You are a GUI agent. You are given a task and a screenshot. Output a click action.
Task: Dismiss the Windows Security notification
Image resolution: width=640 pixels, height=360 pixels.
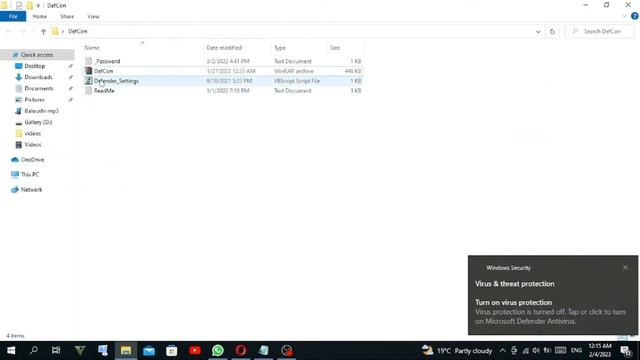pos(625,267)
